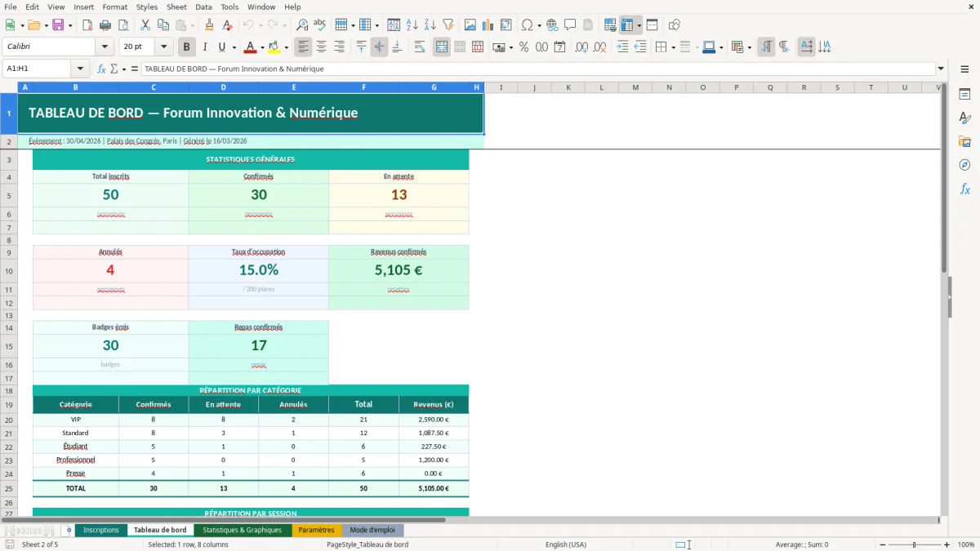
Task: Apply the red font color swatch
Action: point(251,47)
